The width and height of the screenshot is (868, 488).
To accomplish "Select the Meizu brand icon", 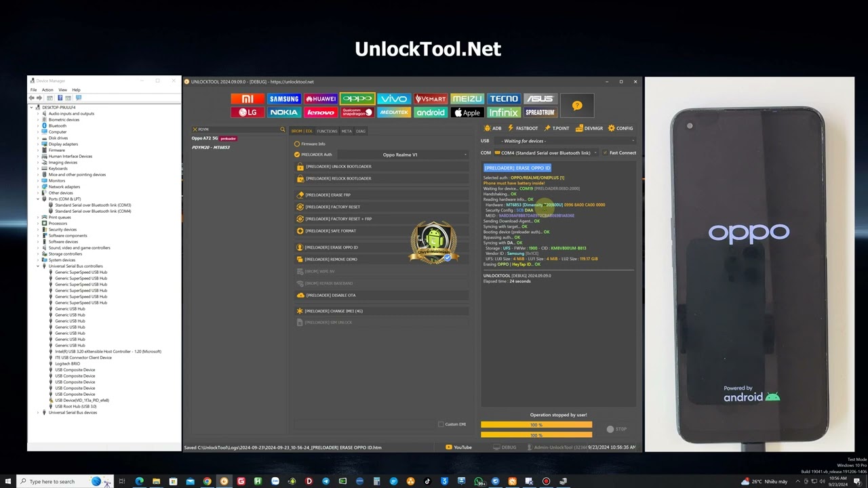I will pyautogui.click(x=467, y=99).
